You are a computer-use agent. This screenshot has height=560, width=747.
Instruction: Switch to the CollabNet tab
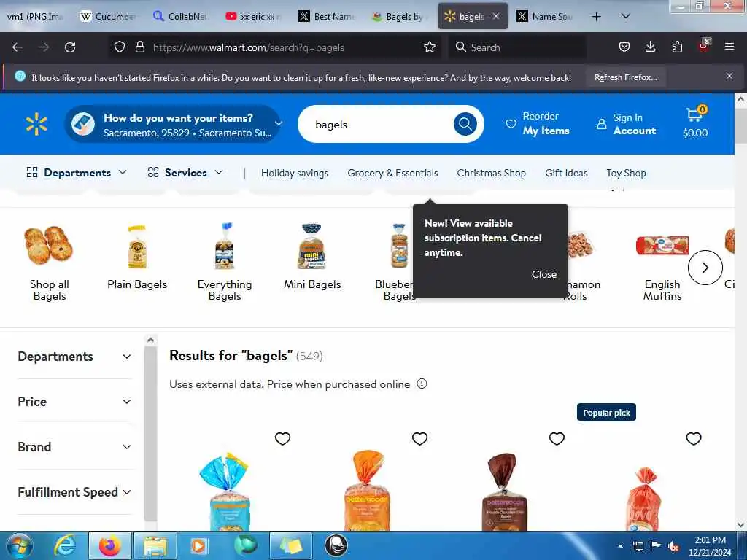tap(180, 17)
